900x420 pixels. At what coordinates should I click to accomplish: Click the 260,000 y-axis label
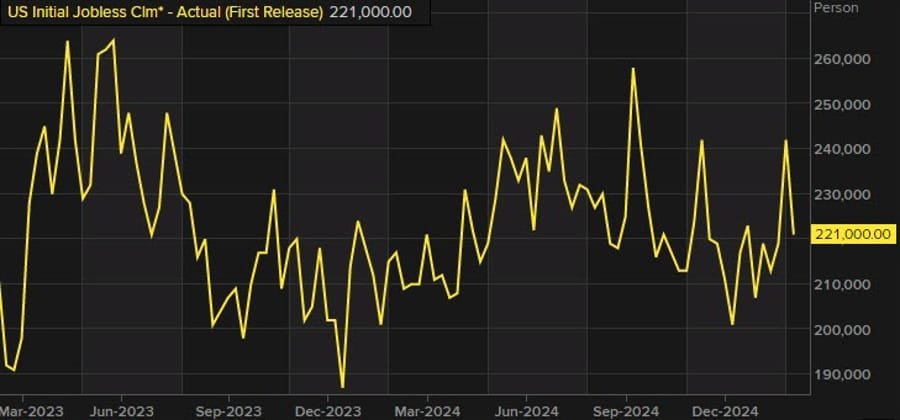(x=842, y=60)
